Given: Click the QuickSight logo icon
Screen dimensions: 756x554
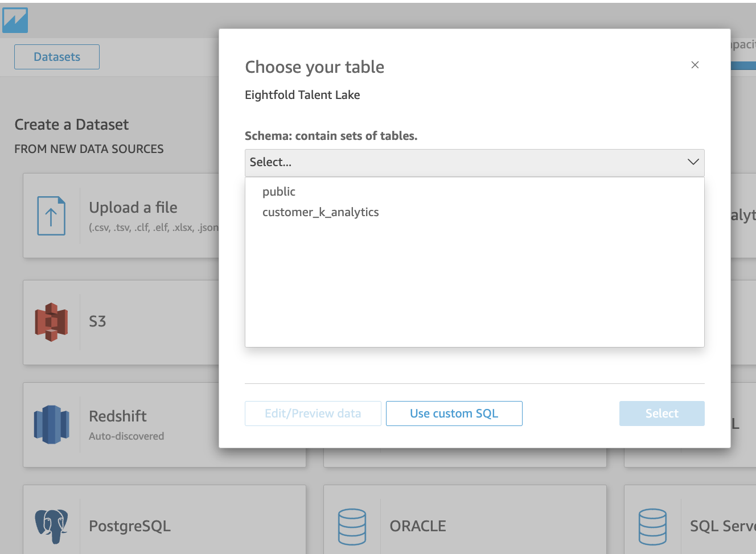Looking at the screenshot, I should (15, 20).
